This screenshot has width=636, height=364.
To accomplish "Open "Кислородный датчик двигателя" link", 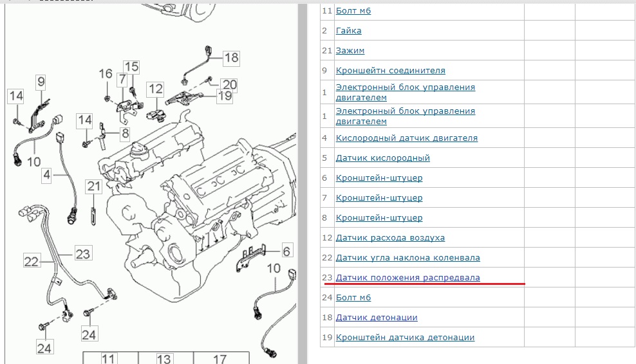I will (x=406, y=138).
